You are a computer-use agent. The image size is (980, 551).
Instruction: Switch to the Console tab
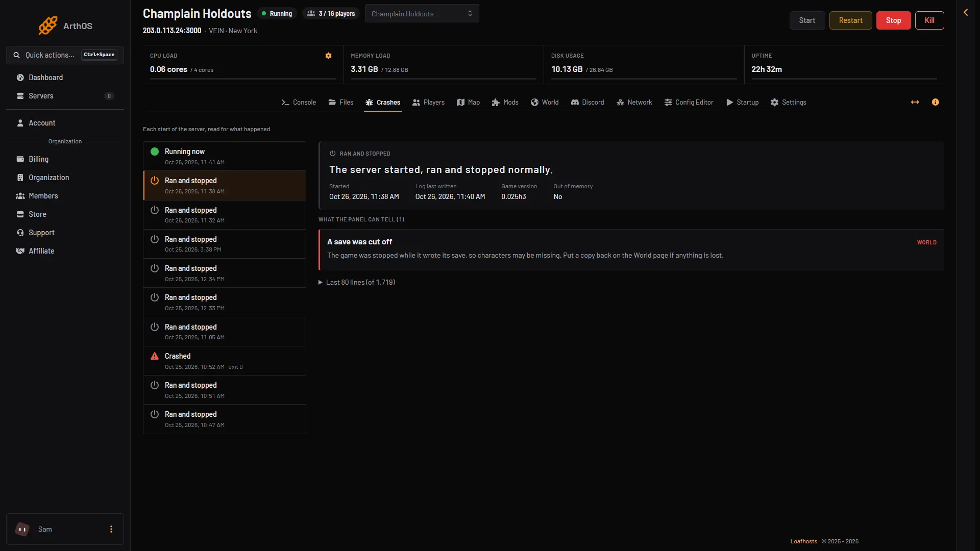click(299, 103)
